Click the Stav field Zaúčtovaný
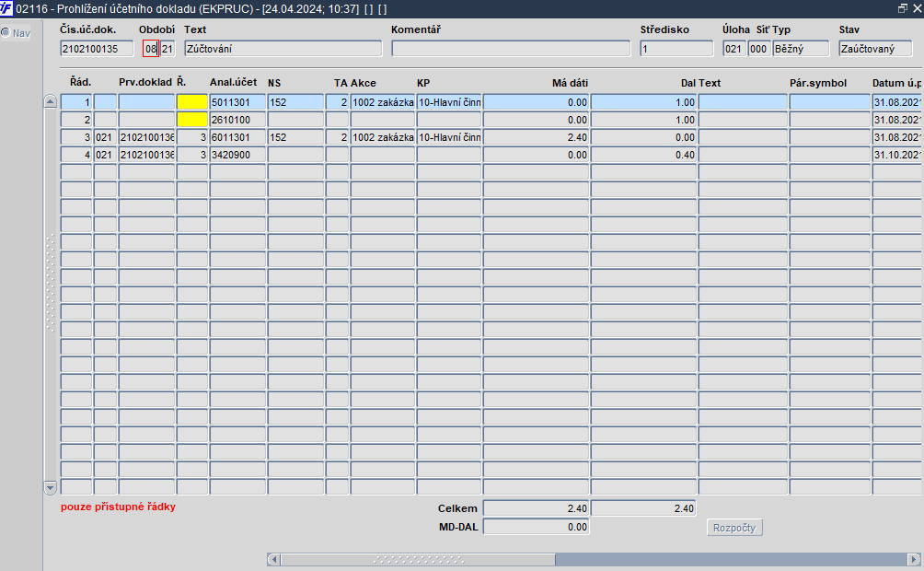The width and height of the screenshot is (924, 571). [x=875, y=49]
